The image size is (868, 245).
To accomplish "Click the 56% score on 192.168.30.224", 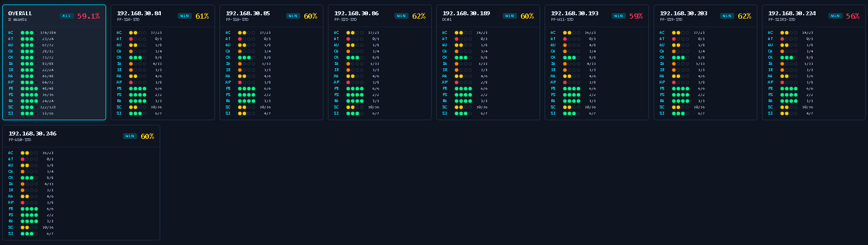I will [853, 16].
